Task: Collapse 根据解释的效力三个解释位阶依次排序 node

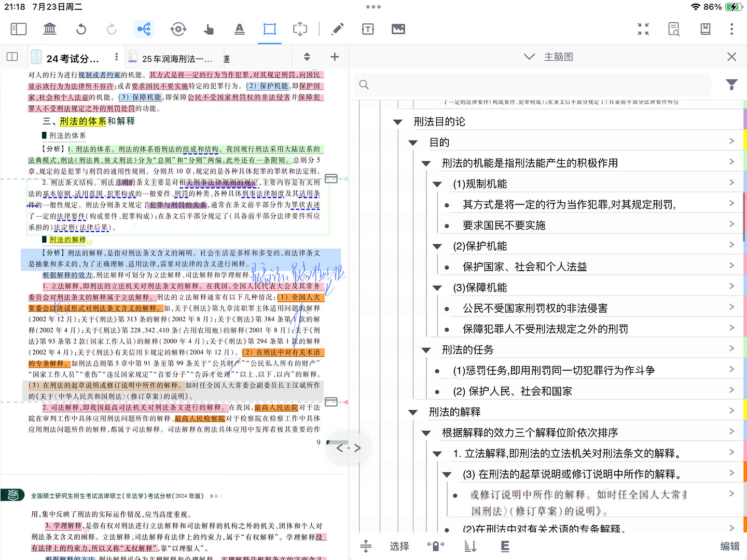Action: point(426,433)
